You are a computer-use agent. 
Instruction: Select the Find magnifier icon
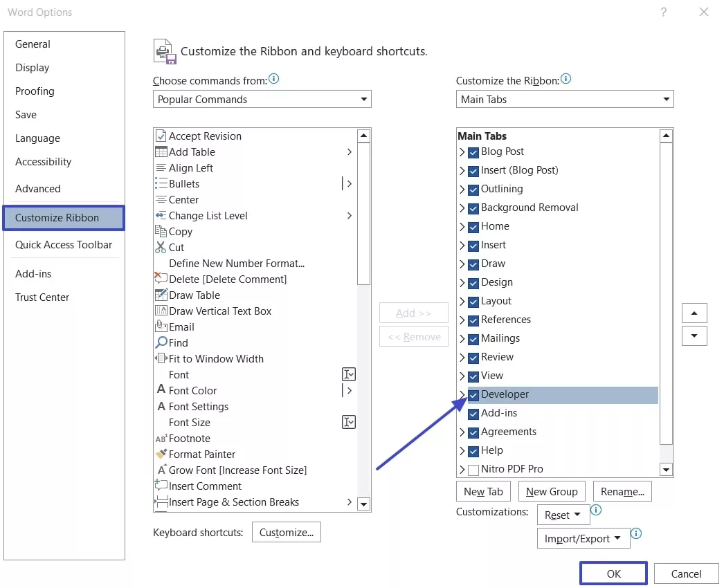pyautogui.click(x=161, y=342)
